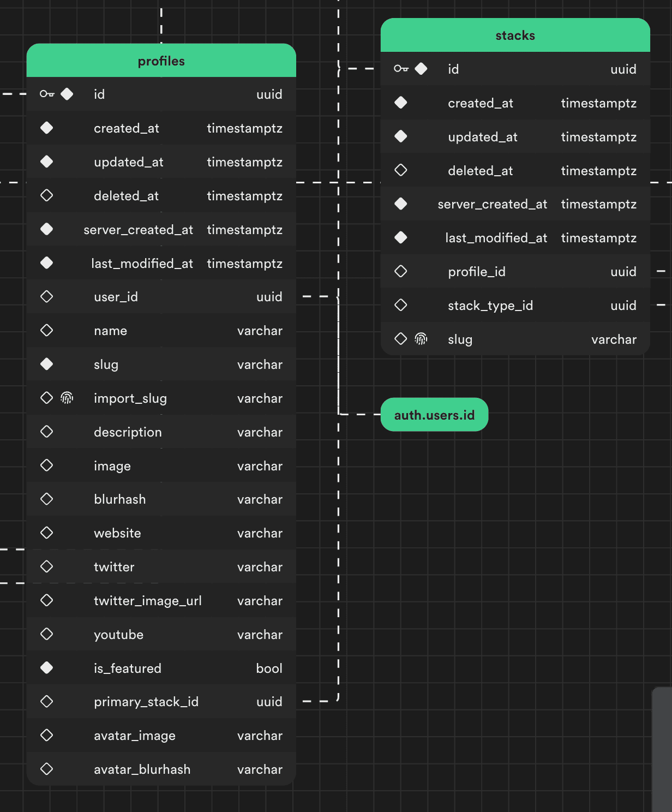This screenshot has height=812, width=672.
Task: Select the user_id row in profiles
Action: coord(161,296)
